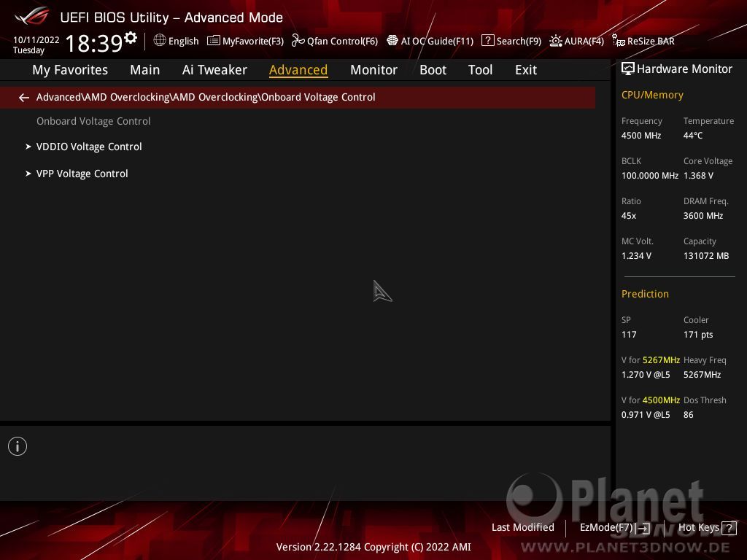Screen dimensions: 747x560
Task: Click the English language button
Action: [x=183, y=41]
